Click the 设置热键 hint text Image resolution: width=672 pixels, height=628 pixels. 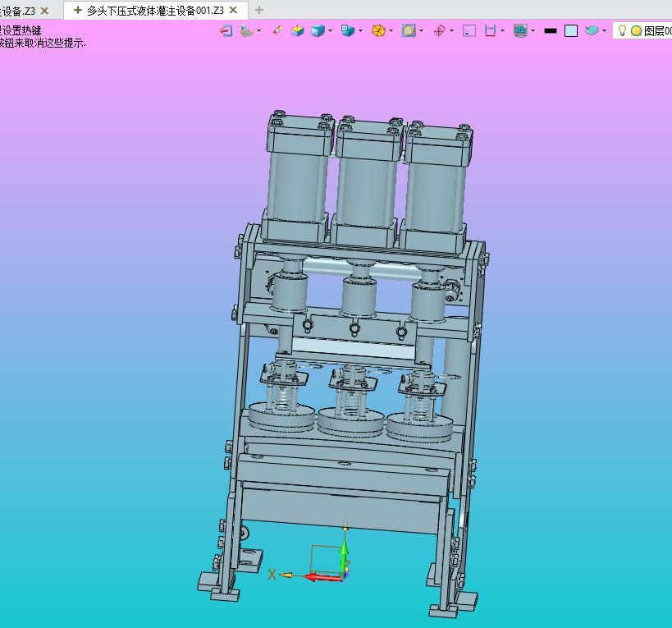(21, 30)
